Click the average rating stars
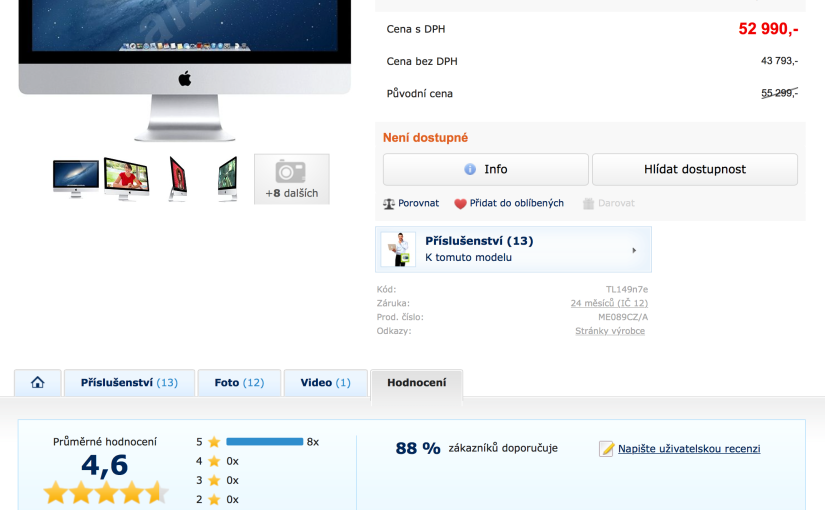Image resolution: width=825 pixels, height=510 pixels. point(105,493)
